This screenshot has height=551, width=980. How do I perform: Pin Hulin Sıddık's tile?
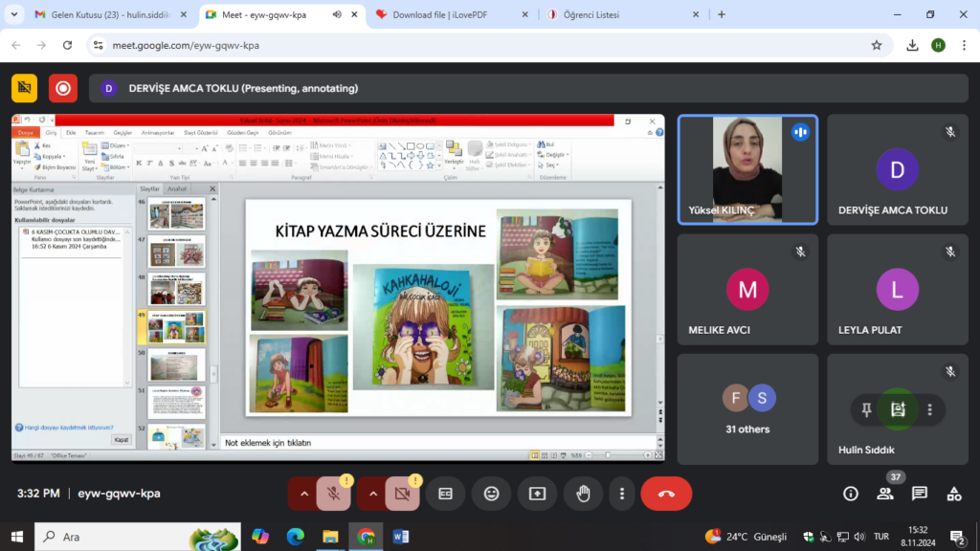[x=866, y=409]
